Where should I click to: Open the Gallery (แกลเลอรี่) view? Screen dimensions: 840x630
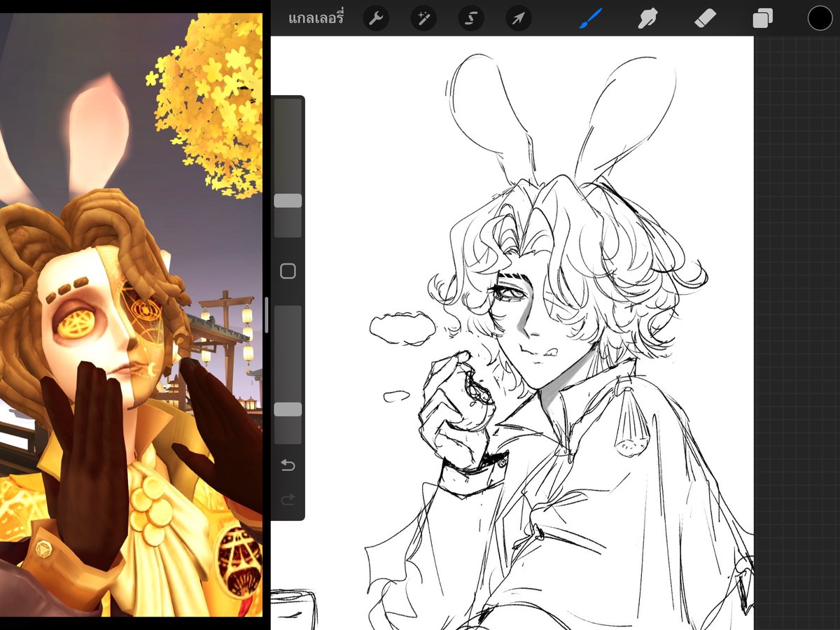pyautogui.click(x=316, y=19)
